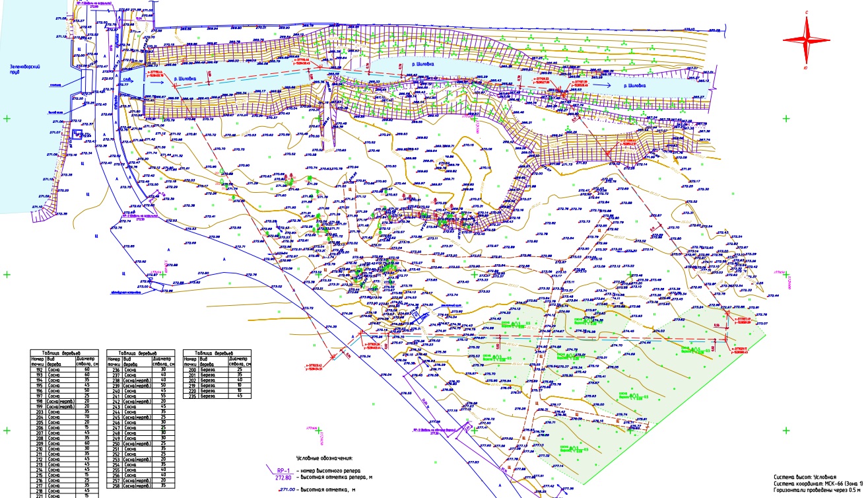Select tree table row 204 Сосна
Image resolution: width=868 pixels, height=498 pixels.
[x=65, y=417]
